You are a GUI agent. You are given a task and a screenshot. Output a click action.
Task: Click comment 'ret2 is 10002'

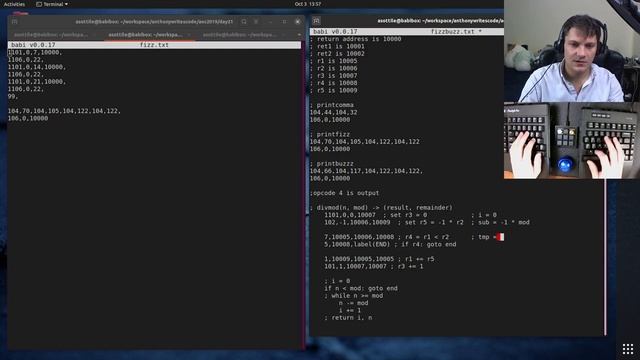tap(337, 54)
